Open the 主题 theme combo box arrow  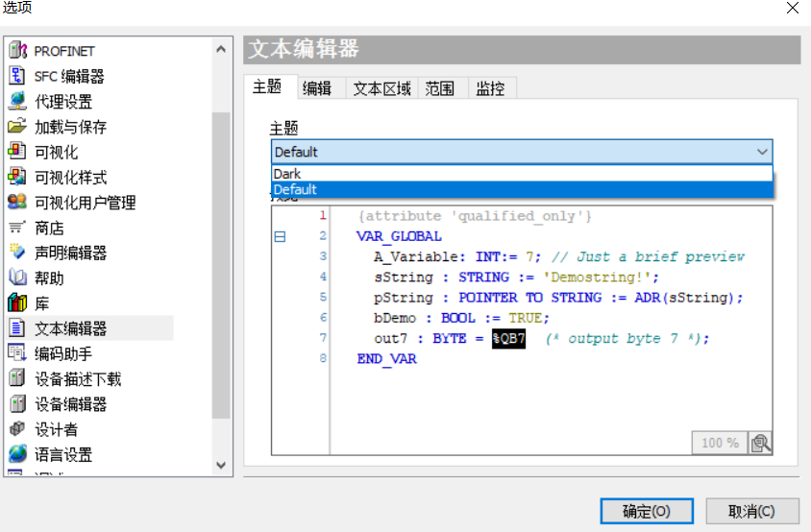(x=762, y=152)
